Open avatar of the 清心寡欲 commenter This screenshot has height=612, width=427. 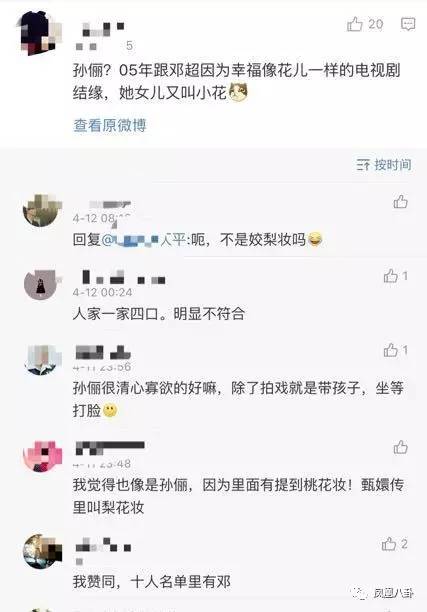(43, 359)
